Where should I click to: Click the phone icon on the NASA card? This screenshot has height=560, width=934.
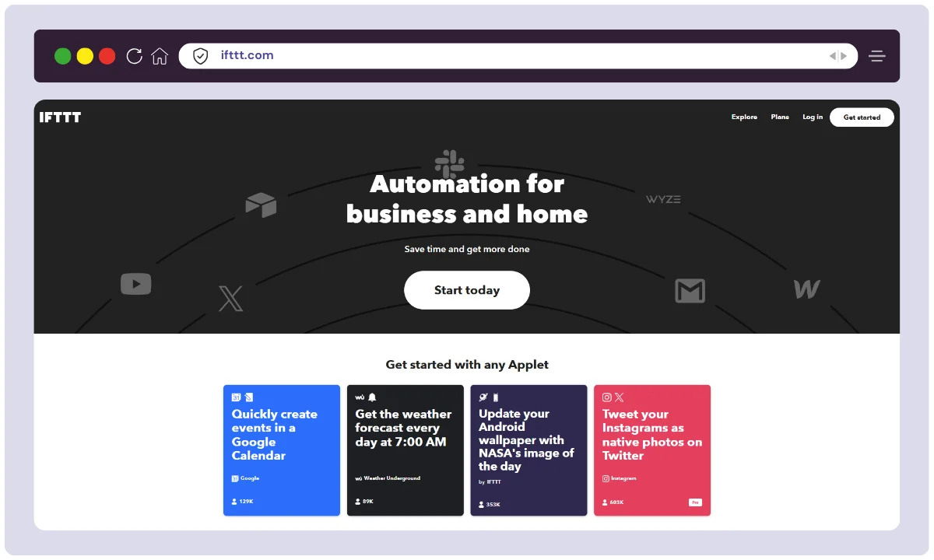(495, 397)
